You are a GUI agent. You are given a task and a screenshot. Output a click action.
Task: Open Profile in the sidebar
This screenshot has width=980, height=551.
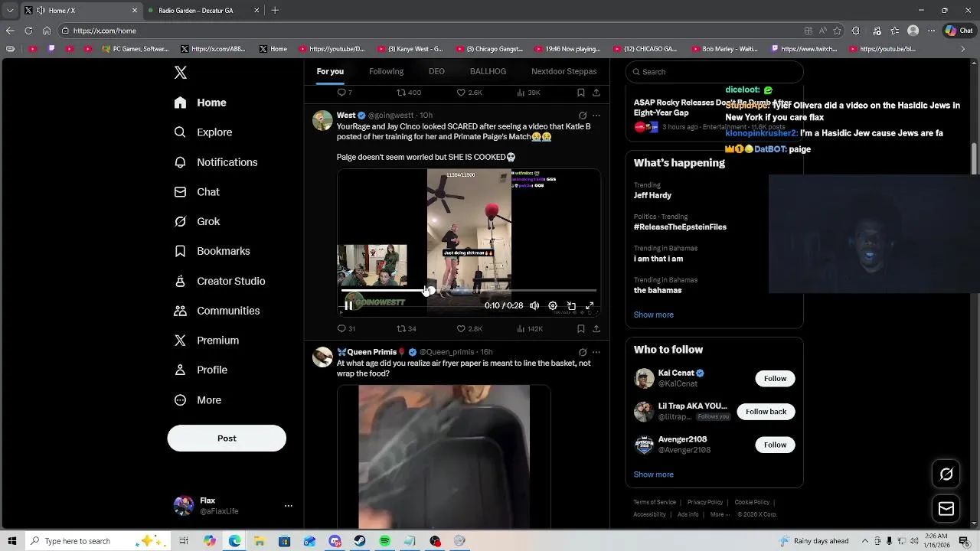point(201,370)
